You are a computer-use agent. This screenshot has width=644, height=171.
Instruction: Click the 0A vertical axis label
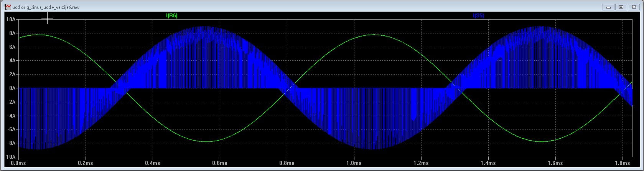12,88
